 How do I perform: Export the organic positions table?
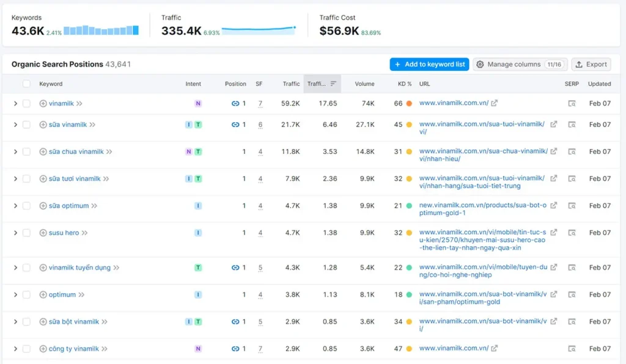click(x=591, y=64)
